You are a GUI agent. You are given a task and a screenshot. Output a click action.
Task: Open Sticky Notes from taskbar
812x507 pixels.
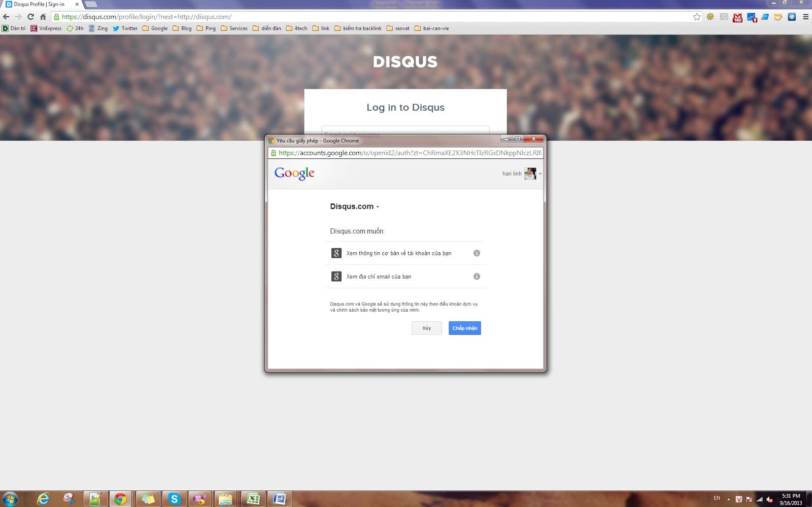(x=148, y=499)
